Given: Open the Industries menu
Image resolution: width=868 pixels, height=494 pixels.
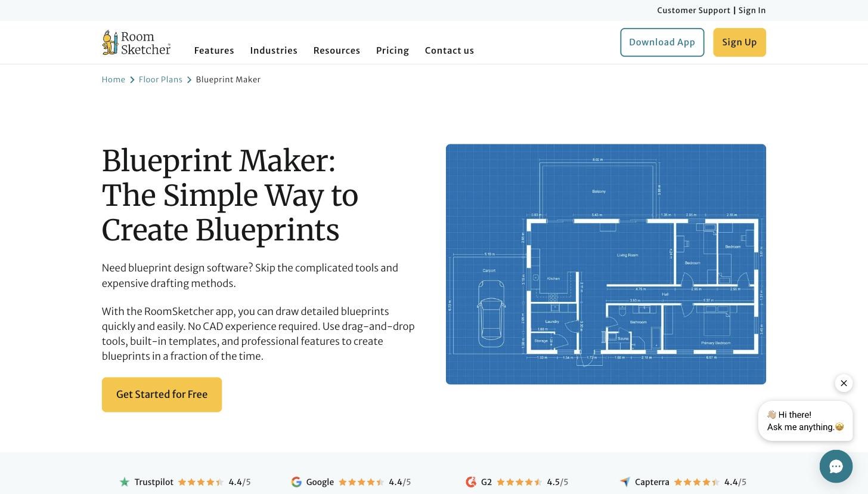Looking at the screenshot, I should pos(274,51).
